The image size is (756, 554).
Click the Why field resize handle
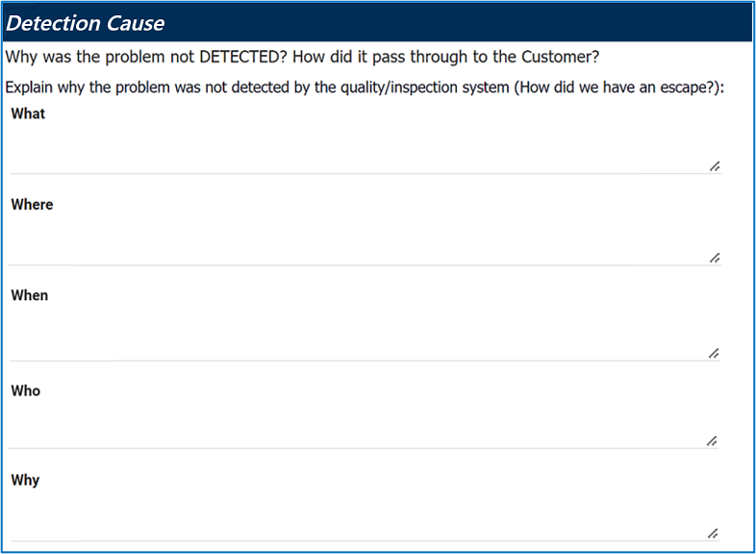712,533
